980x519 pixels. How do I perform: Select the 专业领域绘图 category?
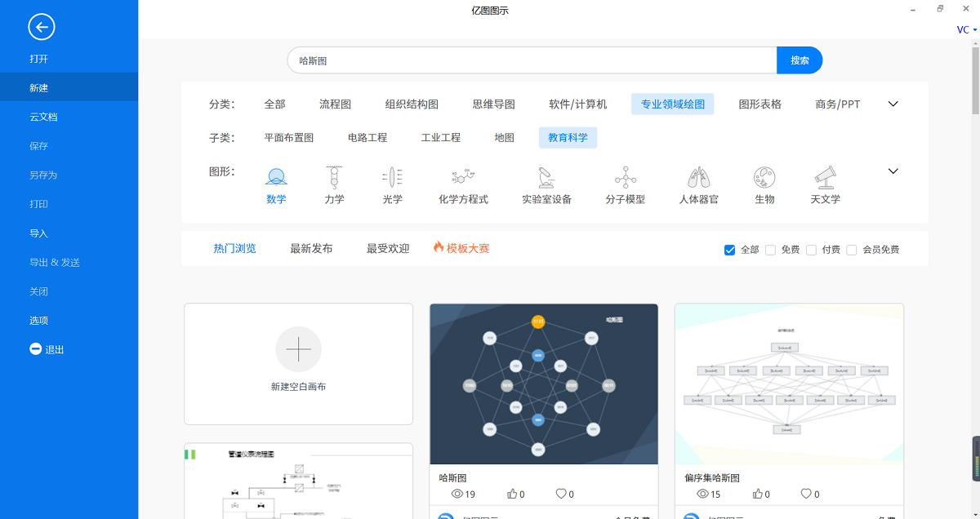(673, 104)
